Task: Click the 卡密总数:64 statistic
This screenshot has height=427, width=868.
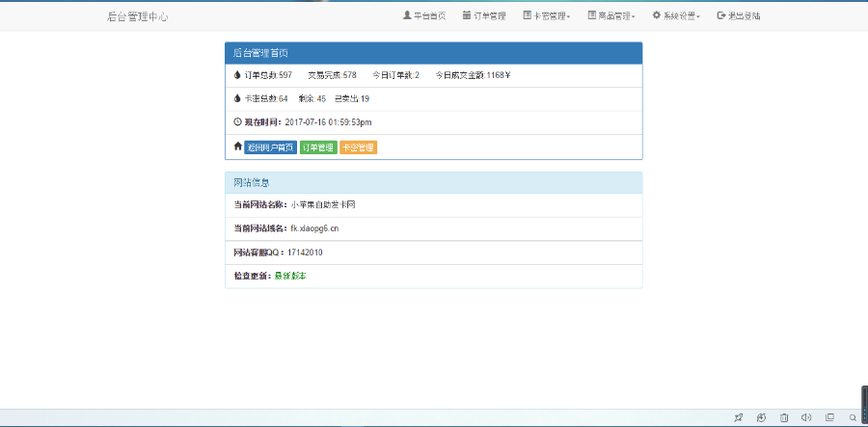Action: pos(266,99)
